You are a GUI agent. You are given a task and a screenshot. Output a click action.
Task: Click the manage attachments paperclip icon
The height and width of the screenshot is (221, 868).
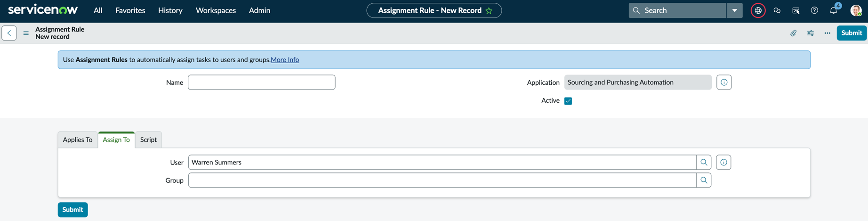(x=794, y=33)
